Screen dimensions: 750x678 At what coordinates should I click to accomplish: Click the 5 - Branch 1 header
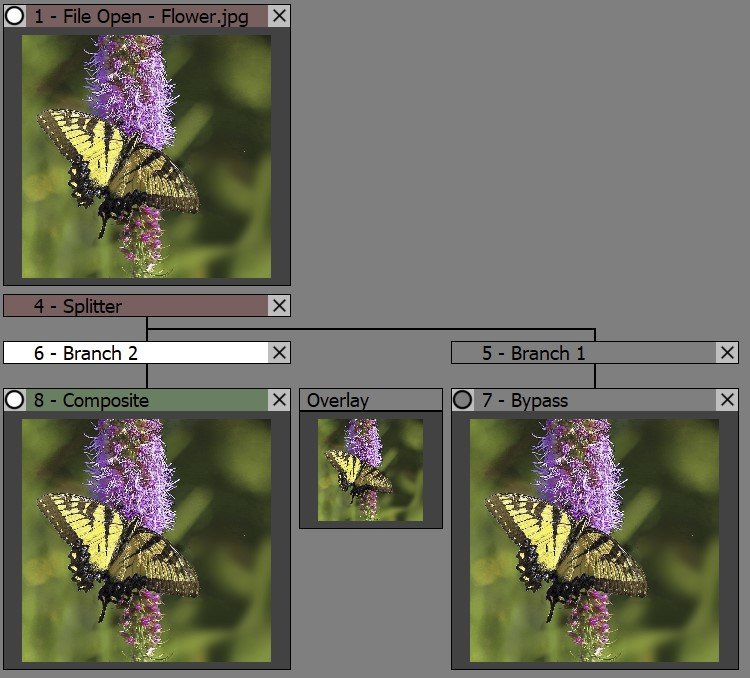tap(584, 353)
